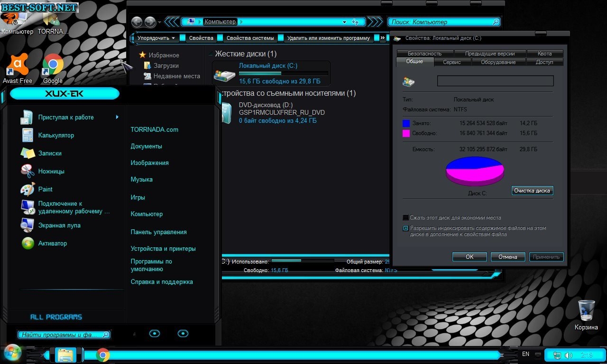Screen dimensions: 607x364
Task: Open the Сервис tab
Action: click(x=452, y=62)
